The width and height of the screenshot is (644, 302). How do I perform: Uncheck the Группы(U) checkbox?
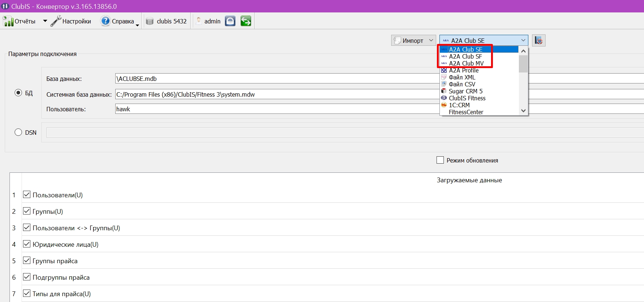(27, 211)
